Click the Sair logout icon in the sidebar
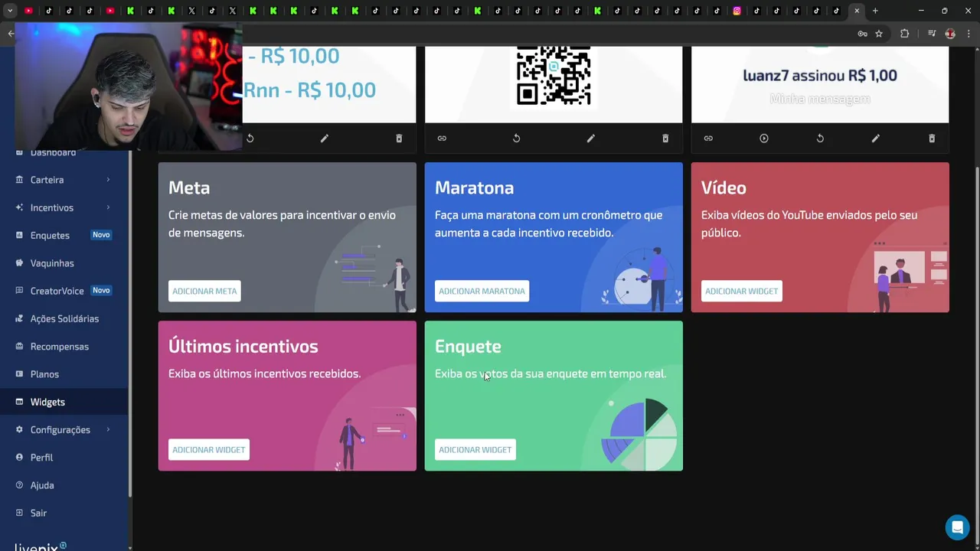Screen dimensions: 980x551 pos(19,513)
